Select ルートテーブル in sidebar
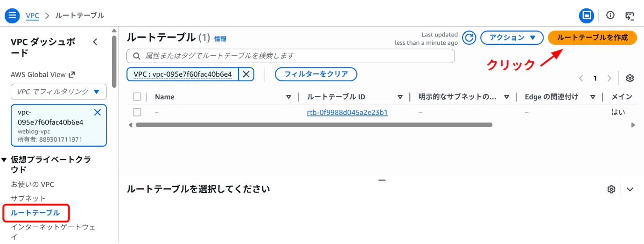644x244 pixels. pyautogui.click(x=35, y=213)
